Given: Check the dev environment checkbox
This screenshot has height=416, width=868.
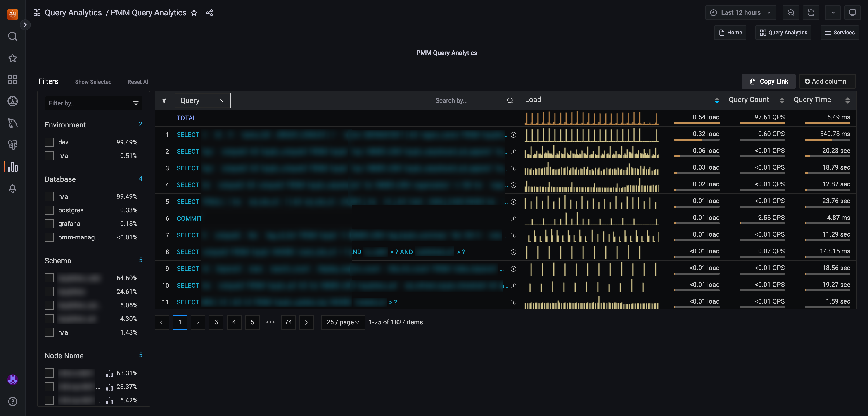Looking at the screenshot, I should 49,142.
